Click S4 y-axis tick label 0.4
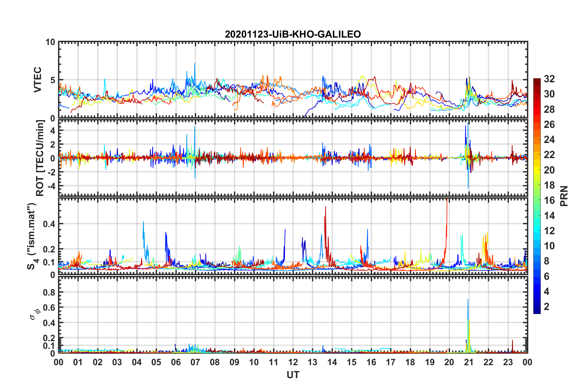 click(49, 224)
